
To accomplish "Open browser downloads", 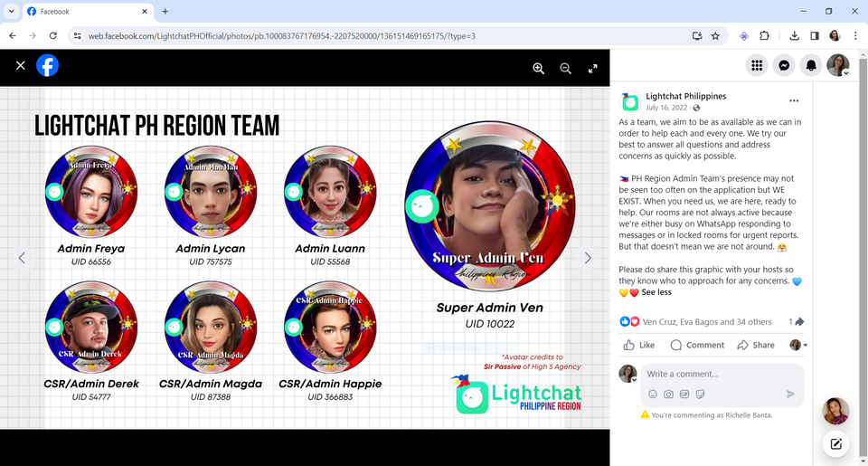I will [794, 36].
